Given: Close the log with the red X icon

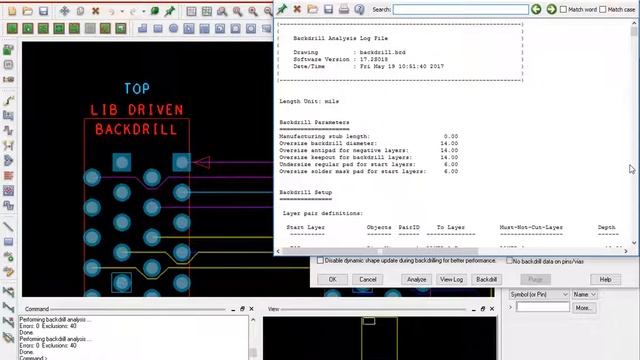Looking at the screenshot, I should [297, 9].
